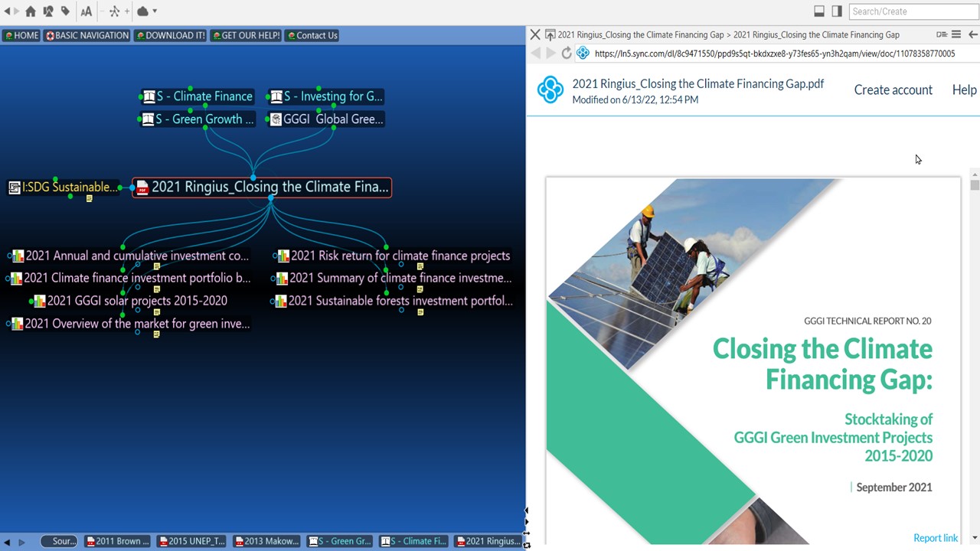Open the DOWNLOAD IT! pin
The width and height of the screenshot is (980, 551).
170,35
